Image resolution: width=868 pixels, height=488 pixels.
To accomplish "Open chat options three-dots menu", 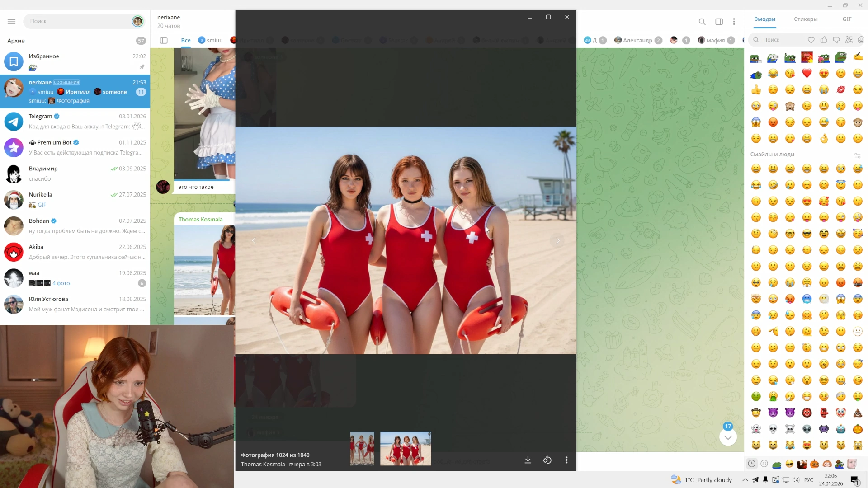I will click(x=734, y=22).
